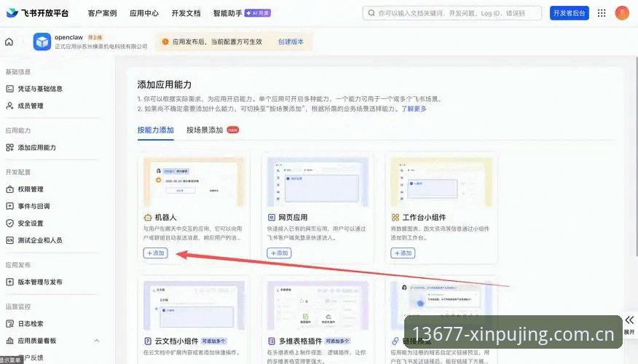Click the openclaw app name text
This screenshot has width=638, height=364.
click(x=68, y=37)
